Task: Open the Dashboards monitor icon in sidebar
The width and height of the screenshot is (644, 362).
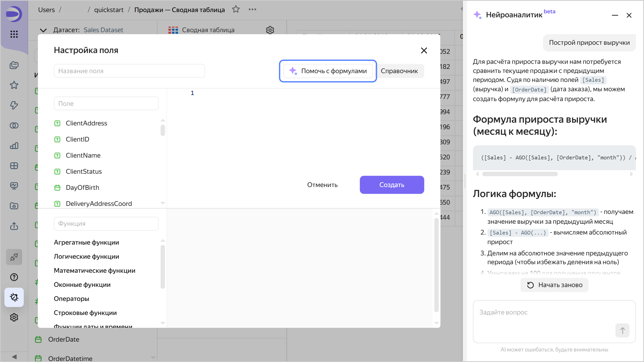Action: click(14, 186)
